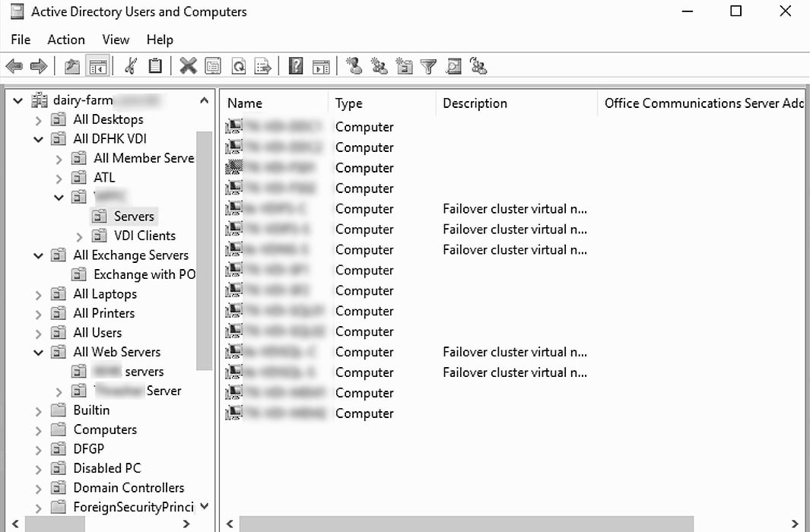Expand the DFGP node

coord(38,450)
